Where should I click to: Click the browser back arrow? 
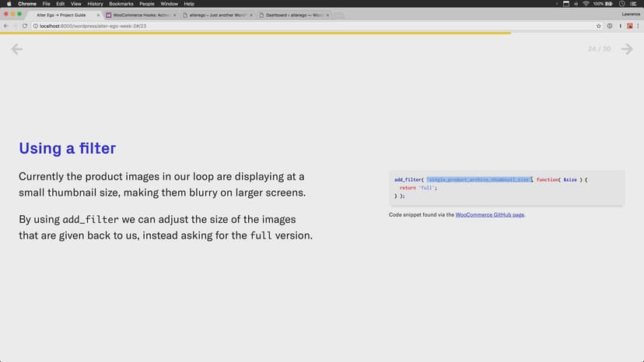tap(6, 26)
